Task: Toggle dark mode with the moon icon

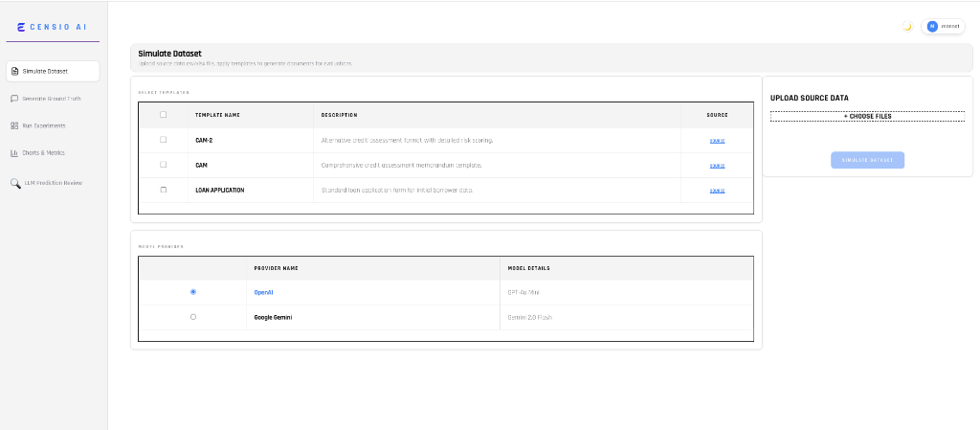Action: coord(907,26)
